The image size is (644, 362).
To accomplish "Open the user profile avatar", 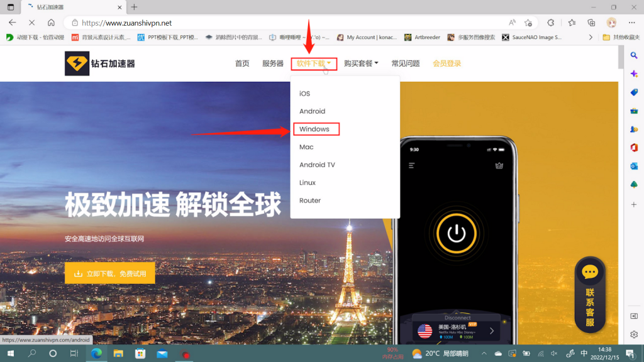I will click(611, 23).
